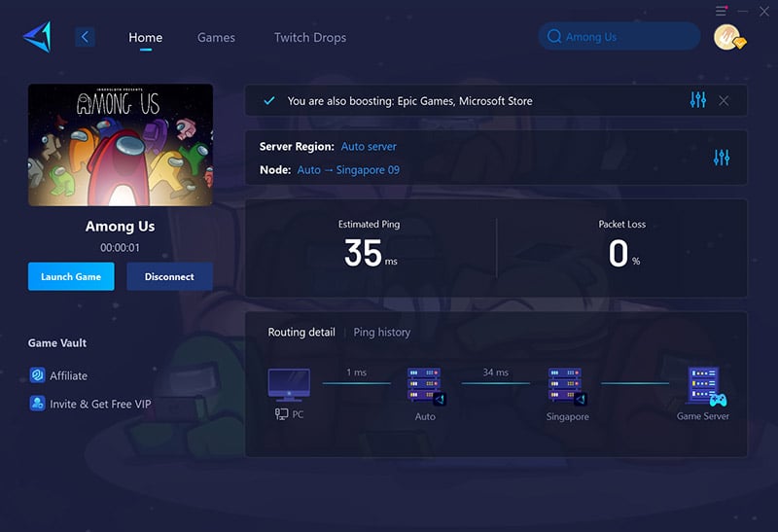Image resolution: width=778 pixels, height=532 pixels.
Task: Open the Affiliate link
Action: (x=68, y=375)
